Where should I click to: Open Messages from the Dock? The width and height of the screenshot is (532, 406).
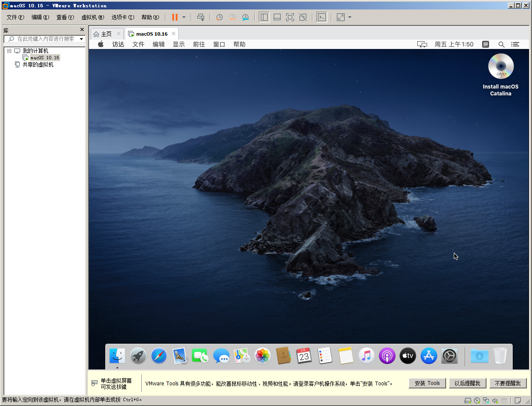click(x=221, y=356)
